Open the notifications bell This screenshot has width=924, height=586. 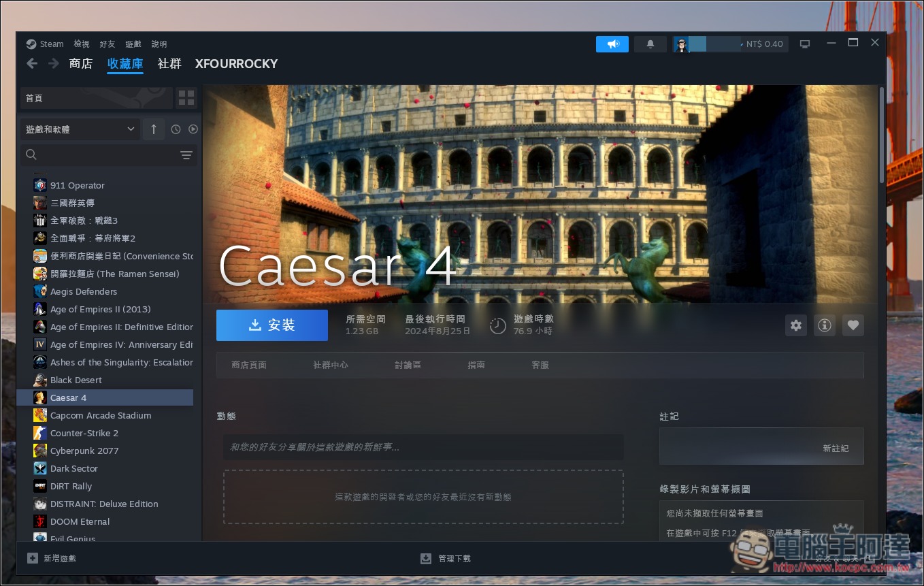click(x=650, y=44)
